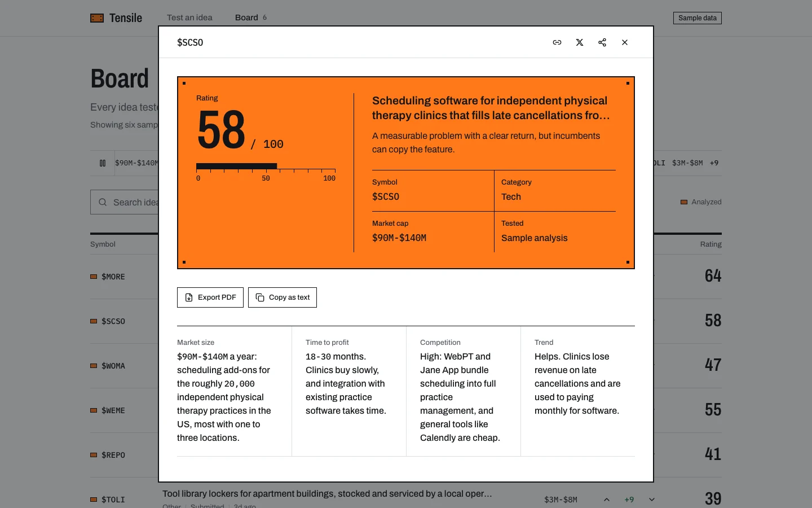Viewport: 812px width, 508px height.
Task: Click the rating bar at 58 of 100
Action: pyautogui.click(x=266, y=167)
